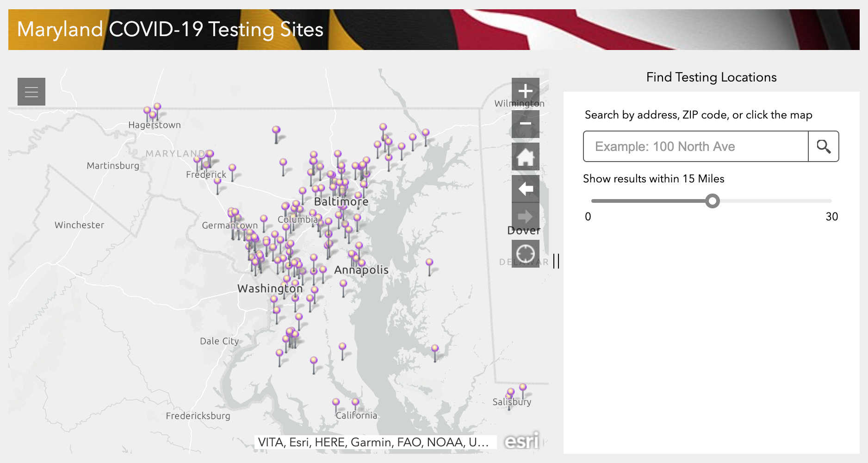Zoom out with the minus button
This screenshot has height=463, width=868.
click(x=525, y=124)
